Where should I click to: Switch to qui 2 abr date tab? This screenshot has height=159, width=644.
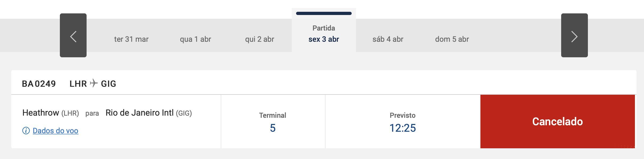click(259, 39)
